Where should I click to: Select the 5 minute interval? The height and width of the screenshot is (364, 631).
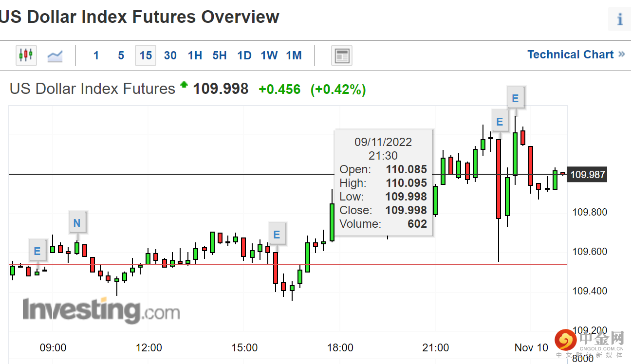[121, 55]
